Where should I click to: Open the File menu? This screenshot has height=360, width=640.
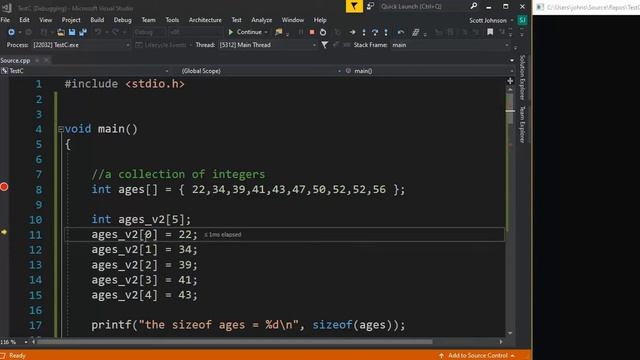(x=6, y=20)
